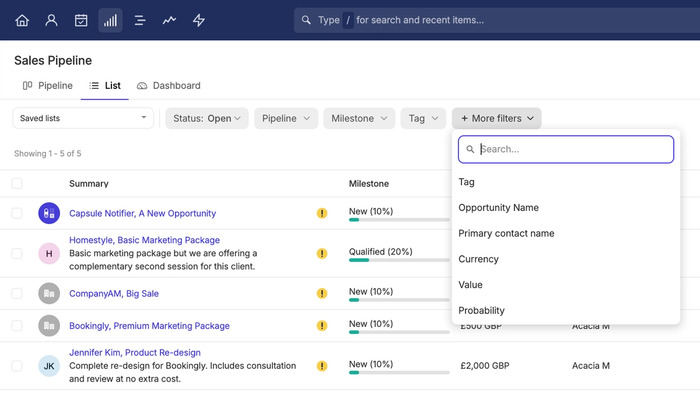Open the Workflow automation lightning icon
This screenshot has width=700, height=394.
pyautogui.click(x=199, y=20)
